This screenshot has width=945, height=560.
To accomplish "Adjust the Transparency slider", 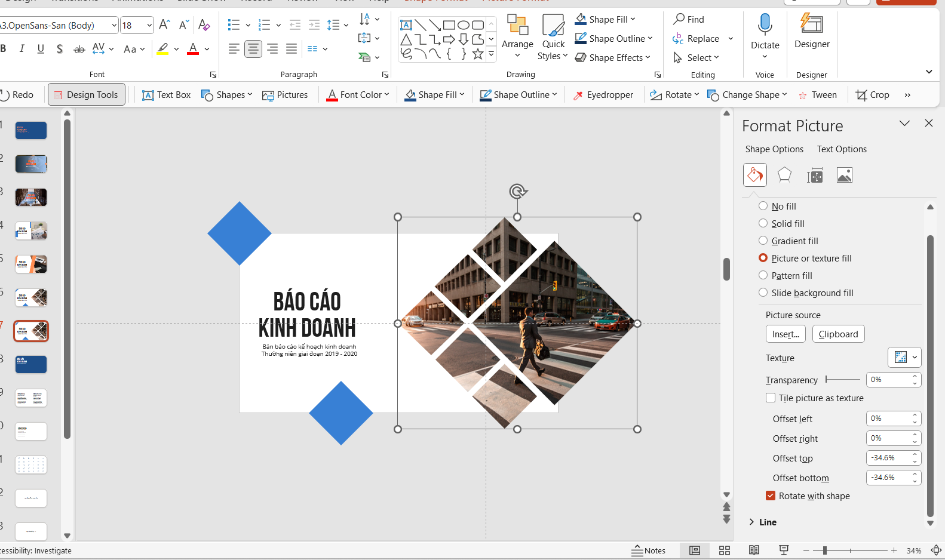I will point(842,379).
